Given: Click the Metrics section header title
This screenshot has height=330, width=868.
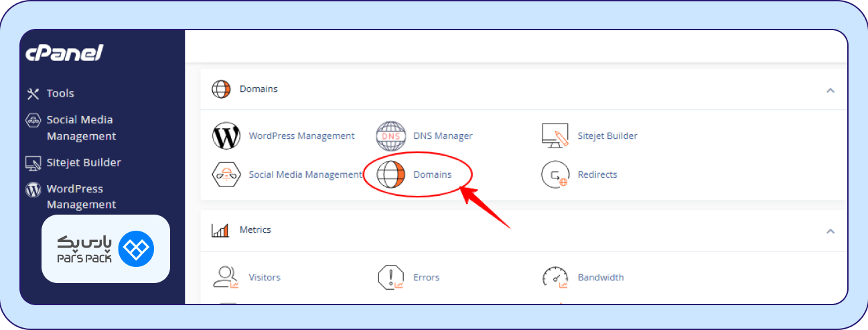Looking at the screenshot, I should point(255,229).
